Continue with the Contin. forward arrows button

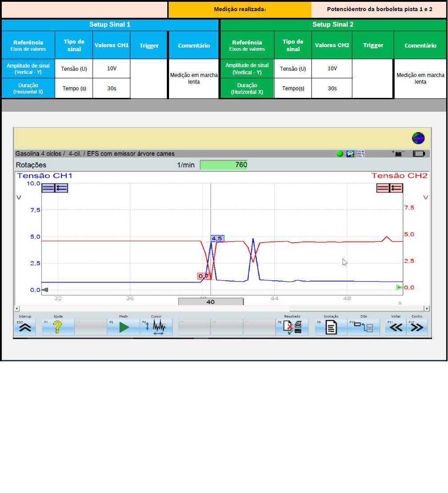tap(417, 327)
